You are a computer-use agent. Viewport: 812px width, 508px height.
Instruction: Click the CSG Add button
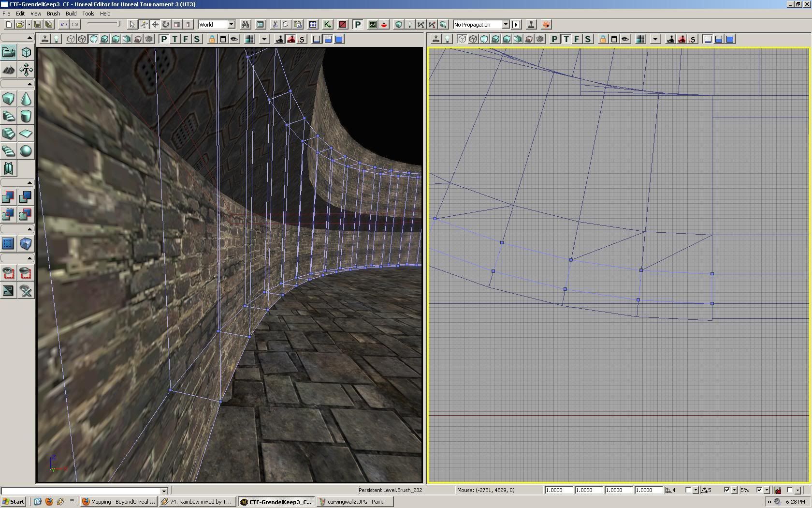pos(8,197)
